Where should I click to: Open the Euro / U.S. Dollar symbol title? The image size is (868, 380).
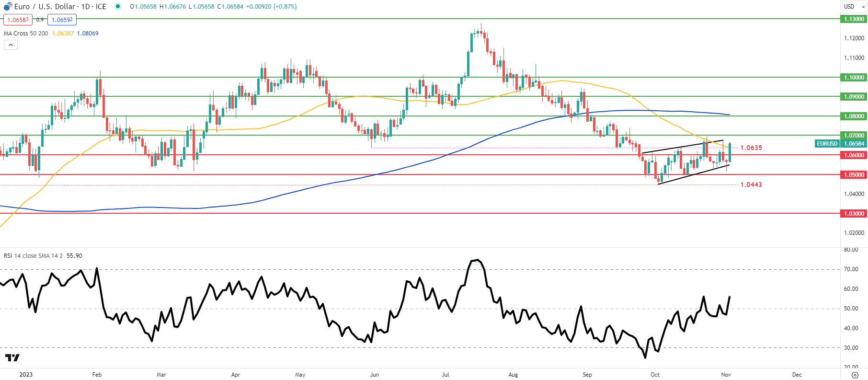(60, 6)
